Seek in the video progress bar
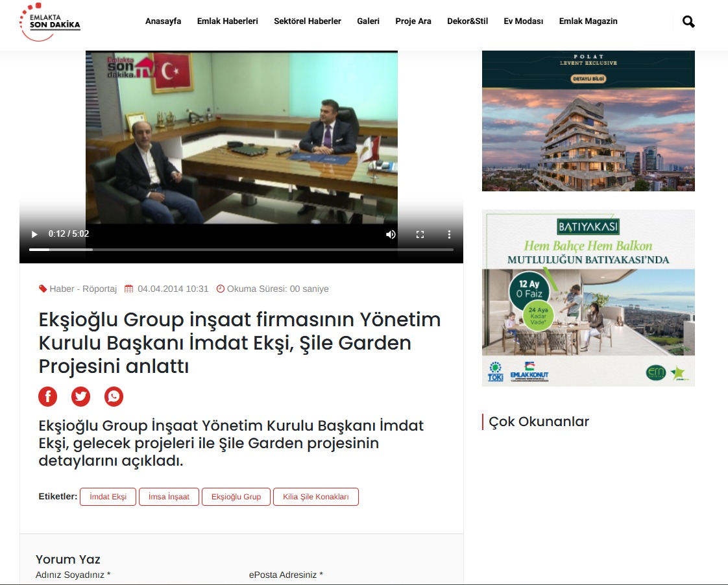Image resolution: width=728 pixels, height=585 pixels. 240,249
